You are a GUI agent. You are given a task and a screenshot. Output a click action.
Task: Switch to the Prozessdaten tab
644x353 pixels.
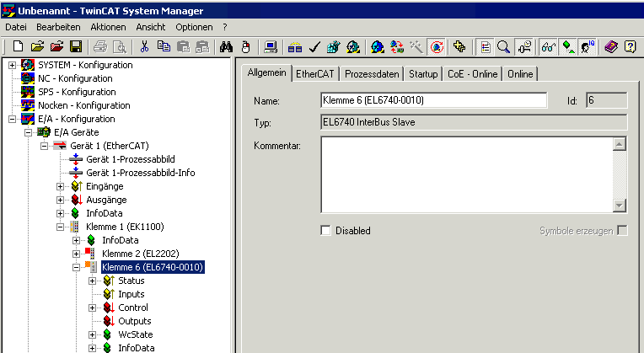click(372, 74)
